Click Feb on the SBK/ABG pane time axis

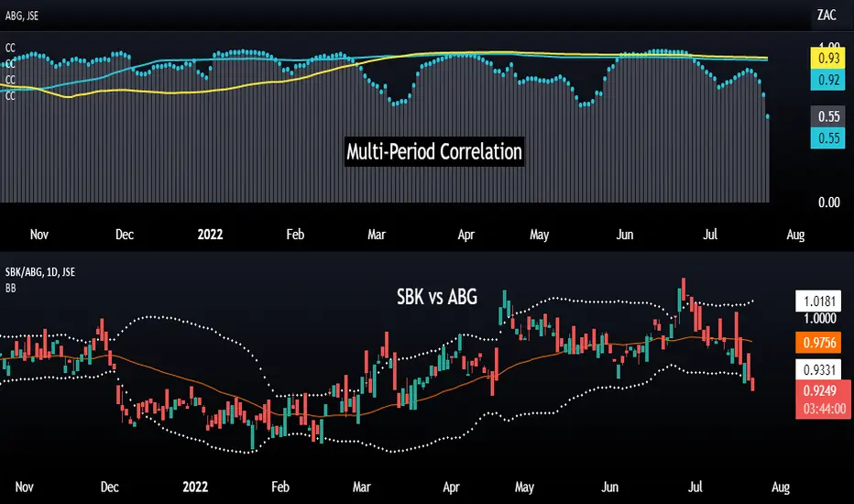point(280,488)
